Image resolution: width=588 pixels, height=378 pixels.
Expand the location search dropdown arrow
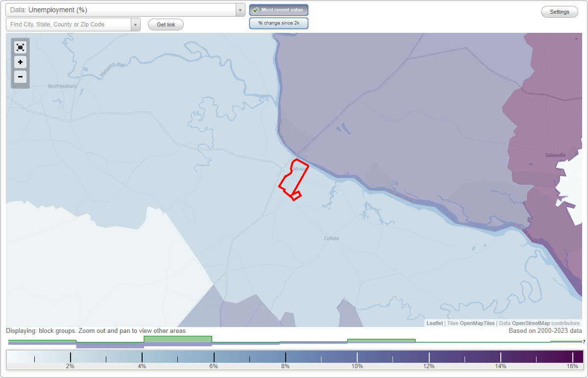pyautogui.click(x=136, y=25)
